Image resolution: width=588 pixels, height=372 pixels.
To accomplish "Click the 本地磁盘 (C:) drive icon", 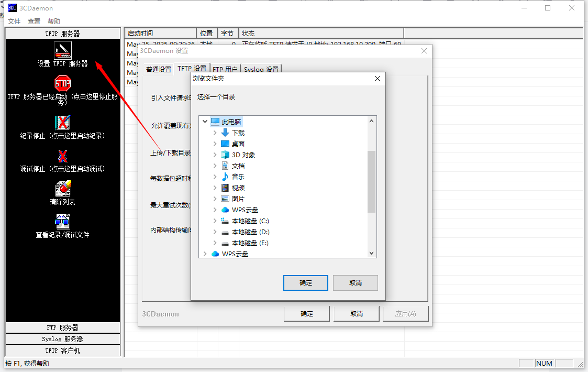I will [x=225, y=221].
